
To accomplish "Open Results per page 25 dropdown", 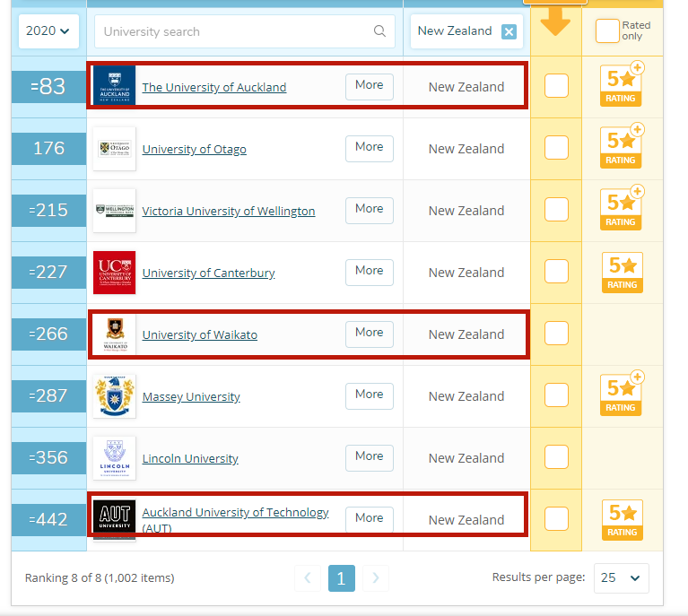I will [621, 577].
